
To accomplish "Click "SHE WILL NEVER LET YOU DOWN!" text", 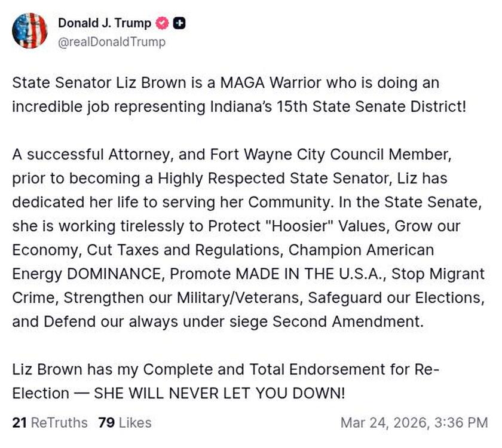I will click(x=220, y=393).
